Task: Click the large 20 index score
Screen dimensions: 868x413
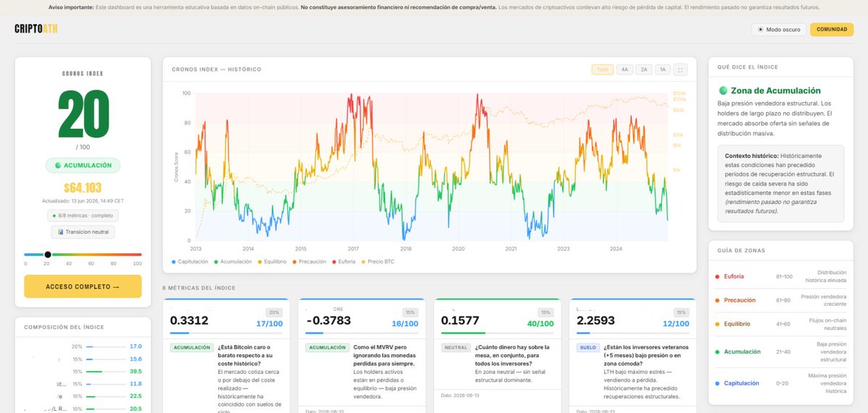Action: [x=82, y=114]
